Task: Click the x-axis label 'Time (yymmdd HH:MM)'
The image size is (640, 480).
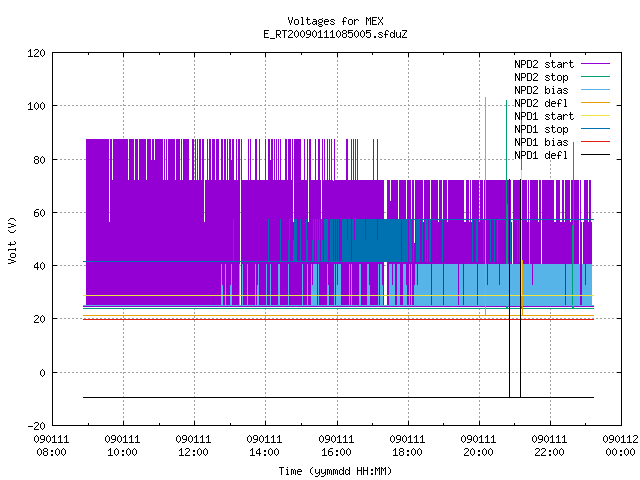Action: 335,471
